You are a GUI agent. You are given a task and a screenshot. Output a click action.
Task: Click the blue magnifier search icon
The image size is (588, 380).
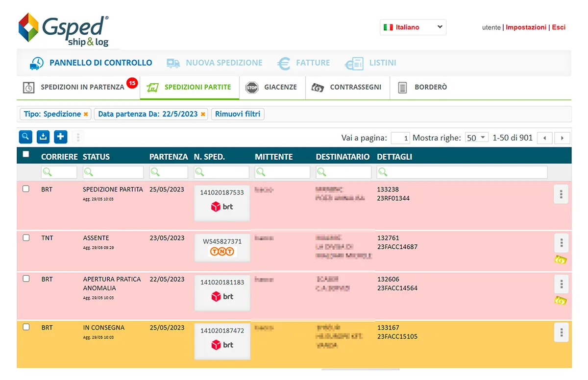pyautogui.click(x=25, y=137)
